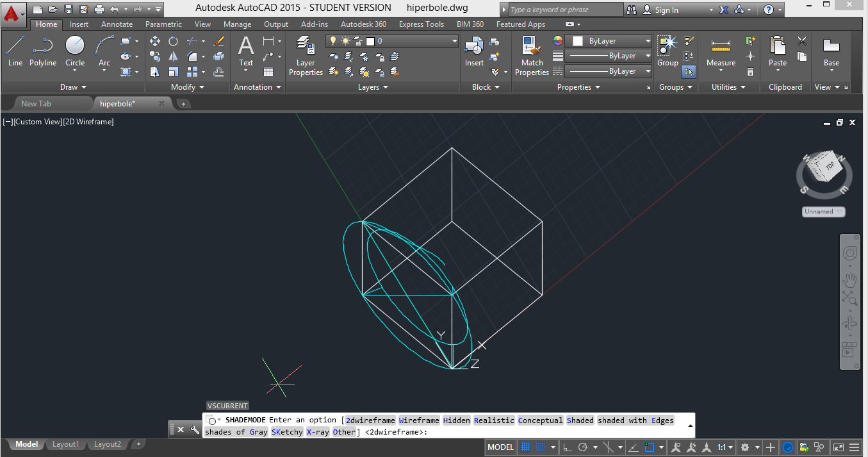Click the Explode tool icon
This screenshot has height=457, width=868.
(x=218, y=56)
